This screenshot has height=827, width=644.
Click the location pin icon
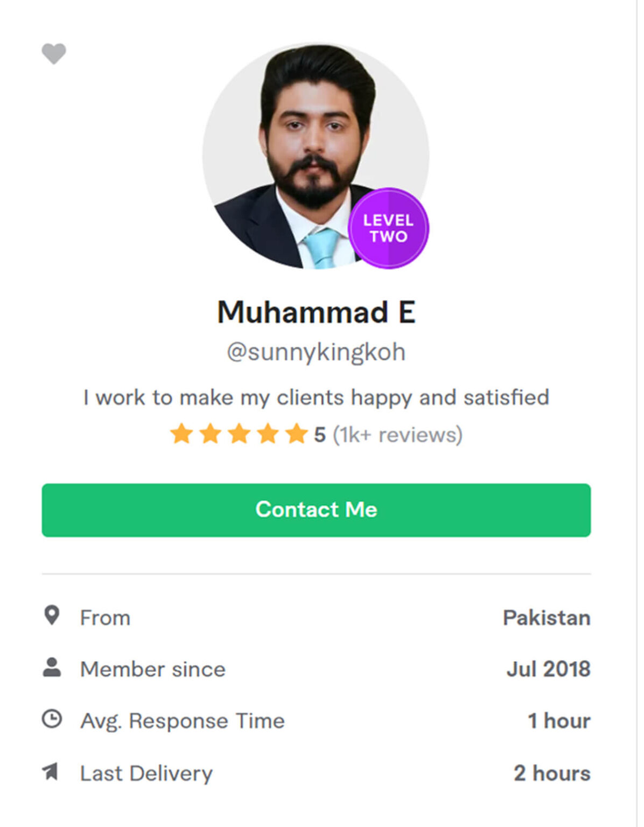52,615
